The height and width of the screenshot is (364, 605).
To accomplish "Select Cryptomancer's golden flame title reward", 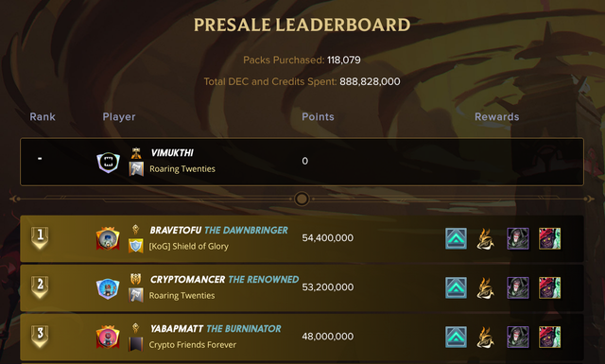I will click(x=485, y=288).
